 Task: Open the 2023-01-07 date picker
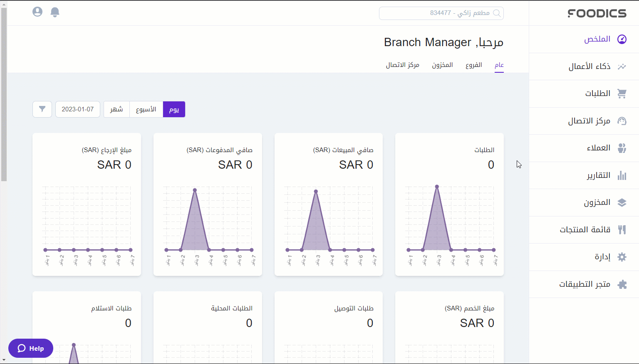78,109
